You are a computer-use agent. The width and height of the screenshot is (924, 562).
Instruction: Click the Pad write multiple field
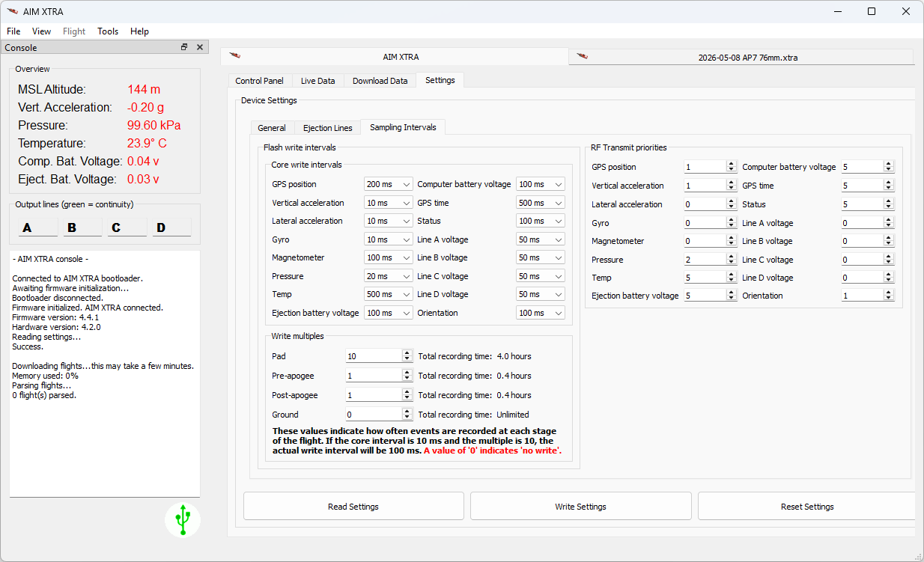tap(379, 356)
